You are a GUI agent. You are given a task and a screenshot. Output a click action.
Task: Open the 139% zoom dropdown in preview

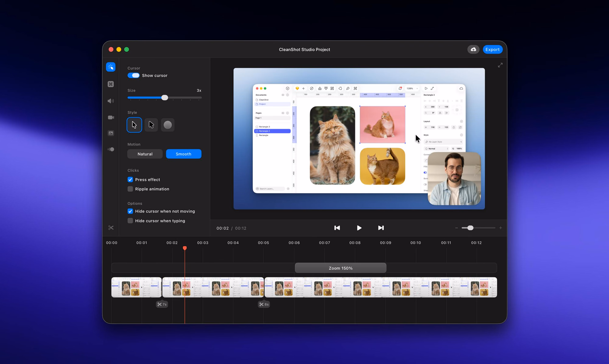coord(412,88)
